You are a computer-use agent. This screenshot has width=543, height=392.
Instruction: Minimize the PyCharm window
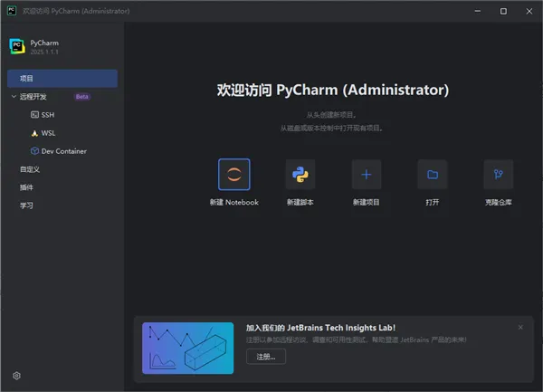(478, 11)
